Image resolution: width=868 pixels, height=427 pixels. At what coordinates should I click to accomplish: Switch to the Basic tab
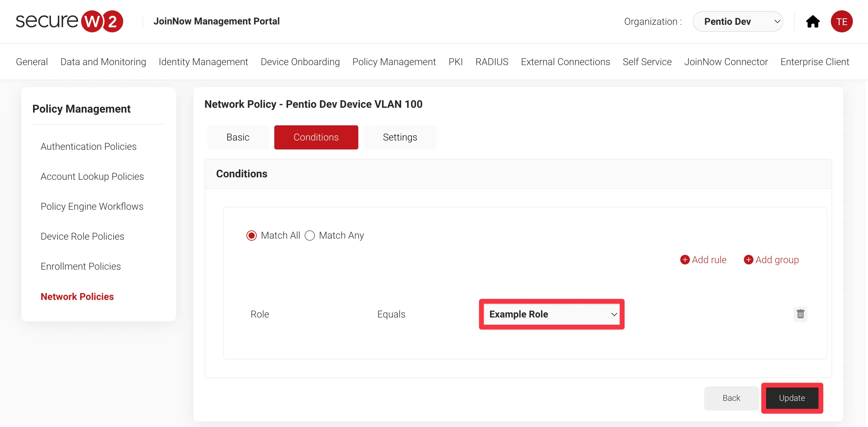pyautogui.click(x=237, y=137)
